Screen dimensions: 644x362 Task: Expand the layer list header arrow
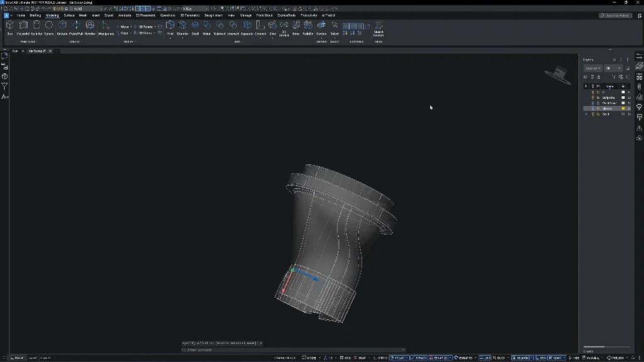pos(586,86)
